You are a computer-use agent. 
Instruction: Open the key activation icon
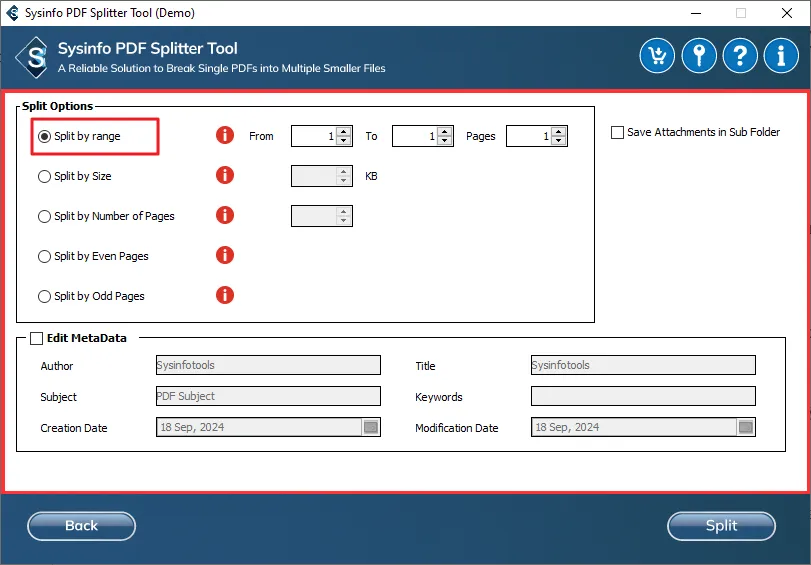[699, 55]
